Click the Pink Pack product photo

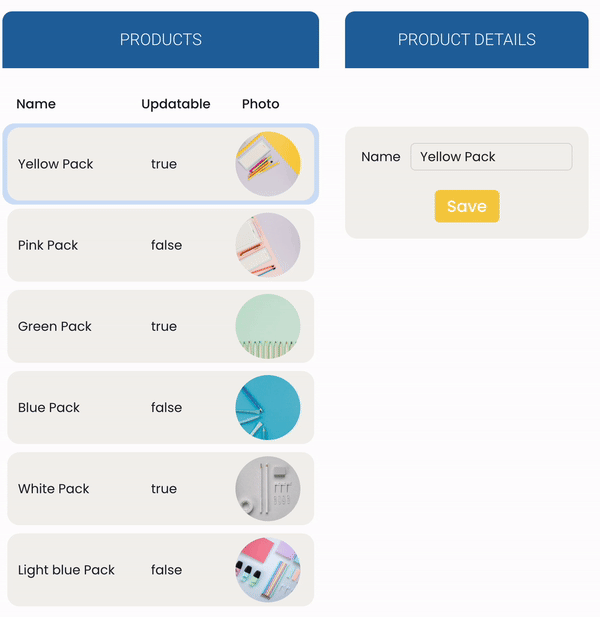click(268, 245)
